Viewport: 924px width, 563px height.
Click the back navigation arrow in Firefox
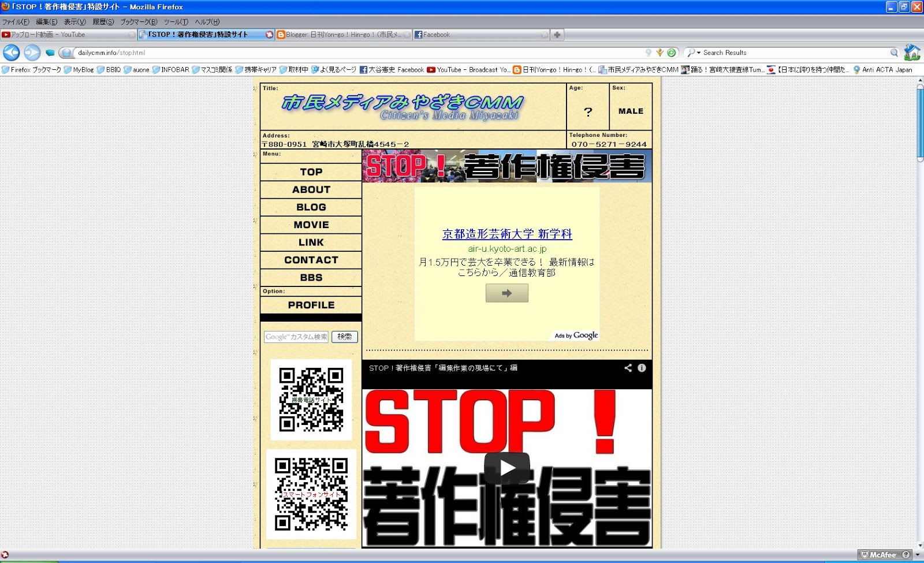tap(11, 53)
